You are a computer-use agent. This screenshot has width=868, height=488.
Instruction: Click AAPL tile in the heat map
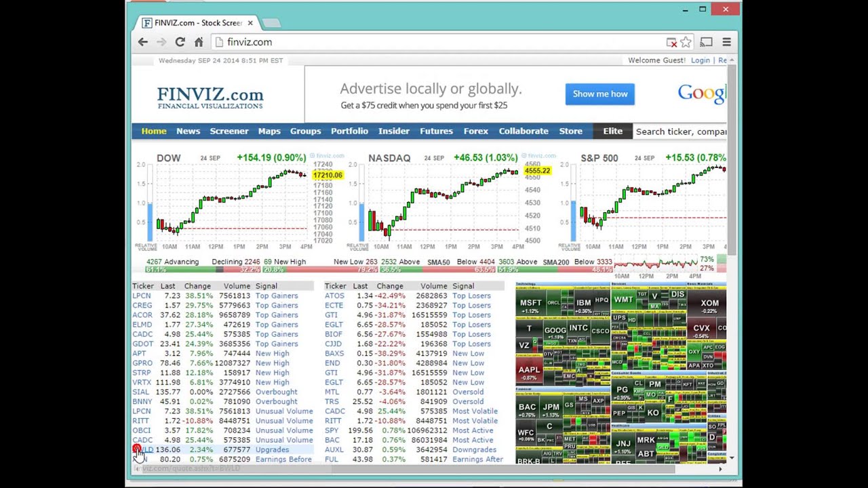[x=529, y=372]
